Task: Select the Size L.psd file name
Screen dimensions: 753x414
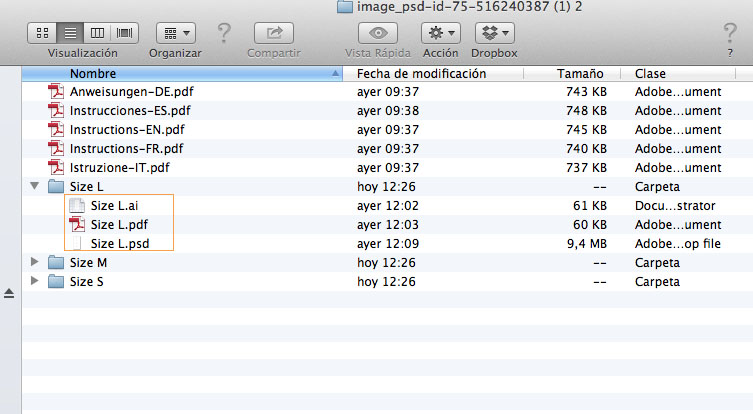Action: [x=120, y=244]
